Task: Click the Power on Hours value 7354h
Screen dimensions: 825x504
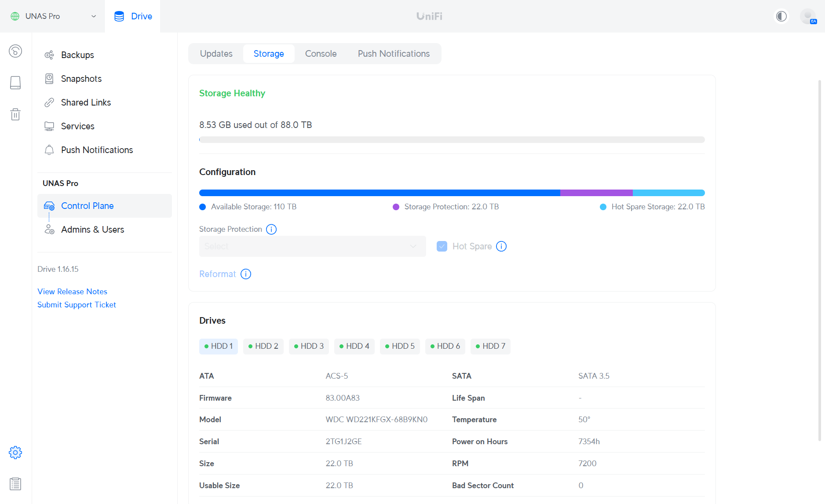Action: pyautogui.click(x=589, y=442)
